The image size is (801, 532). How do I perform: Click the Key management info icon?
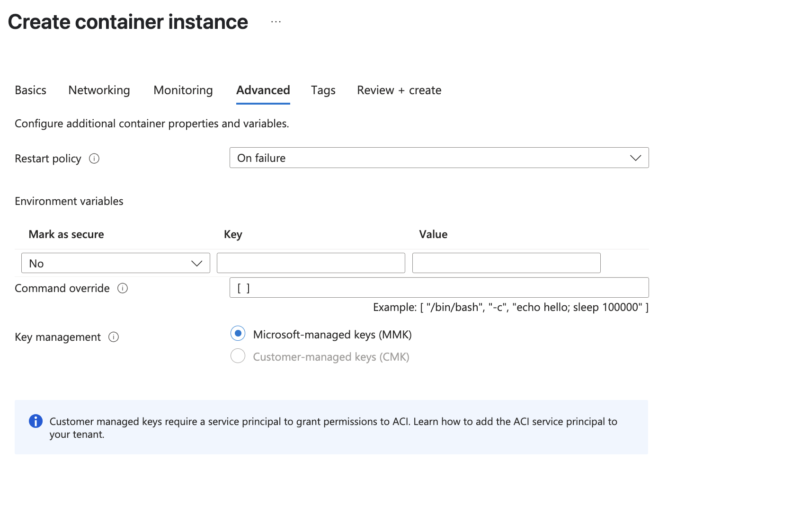[x=114, y=337]
